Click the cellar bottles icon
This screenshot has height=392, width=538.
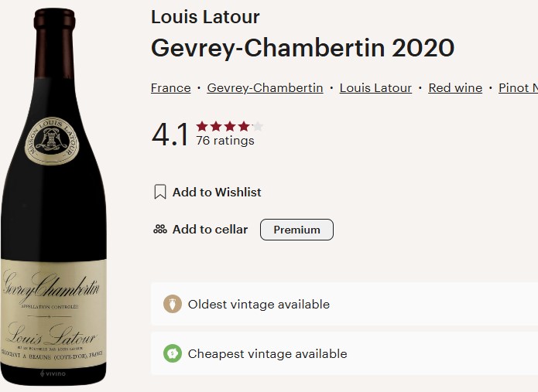point(160,230)
